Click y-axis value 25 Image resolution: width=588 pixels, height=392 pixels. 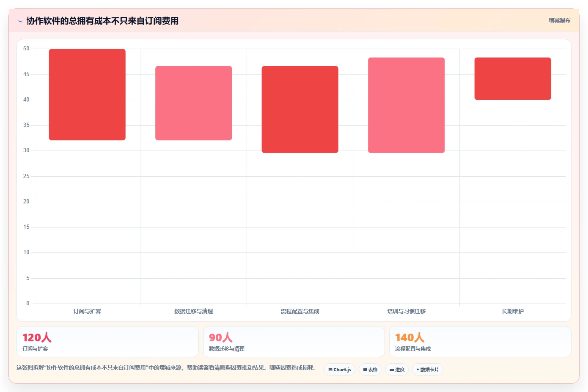point(26,176)
